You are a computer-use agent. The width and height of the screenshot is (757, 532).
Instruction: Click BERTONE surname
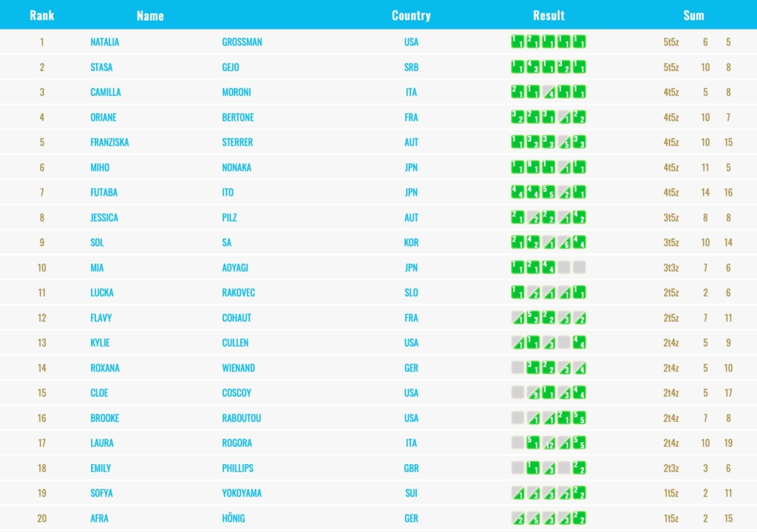[x=238, y=117]
